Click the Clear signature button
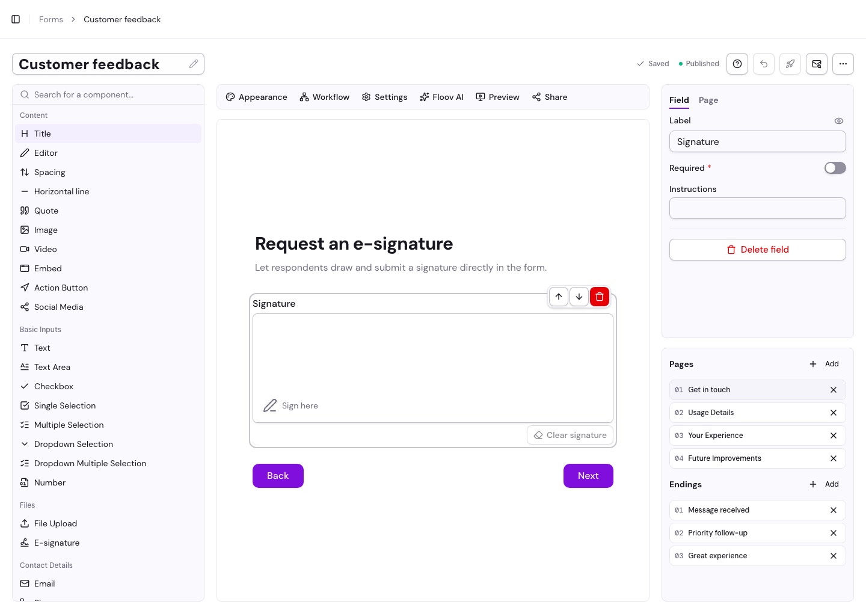 [x=570, y=435]
